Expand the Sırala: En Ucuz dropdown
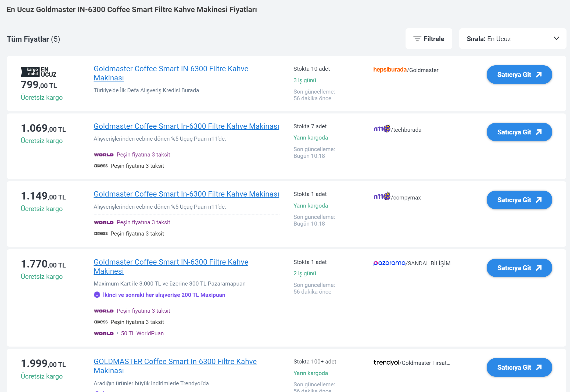This screenshot has height=392, width=570. [512, 39]
